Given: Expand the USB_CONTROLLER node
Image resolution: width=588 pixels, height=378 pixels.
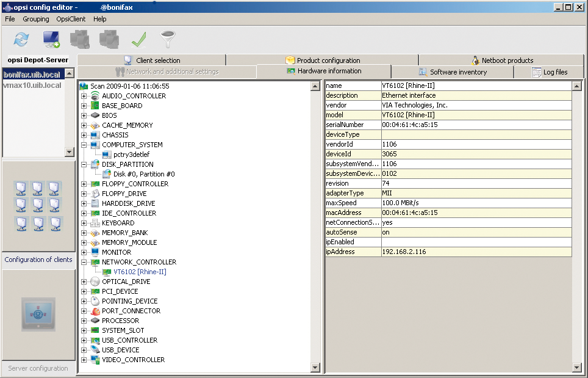Looking at the screenshot, I should click(x=84, y=340).
